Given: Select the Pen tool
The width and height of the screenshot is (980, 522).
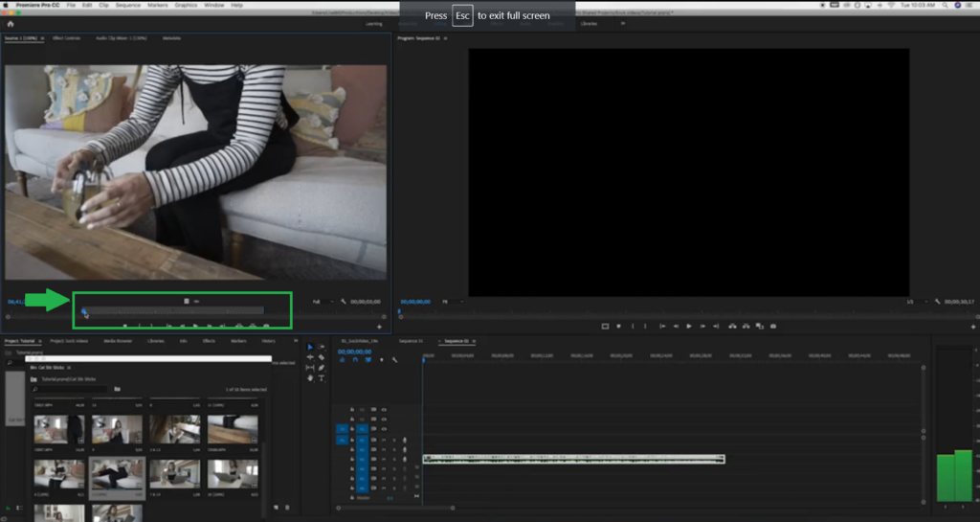Looking at the screenshot, I should click(322, 368).
